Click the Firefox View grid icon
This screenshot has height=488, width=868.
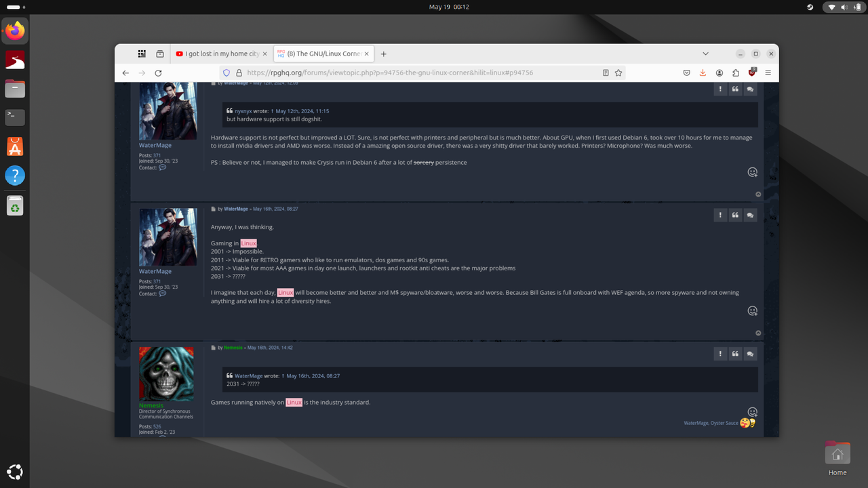pyautogui.click(x=142, y=54)
